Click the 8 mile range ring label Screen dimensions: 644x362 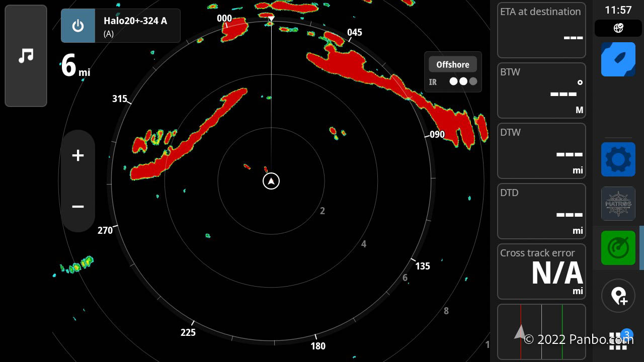tap(446, 311)
